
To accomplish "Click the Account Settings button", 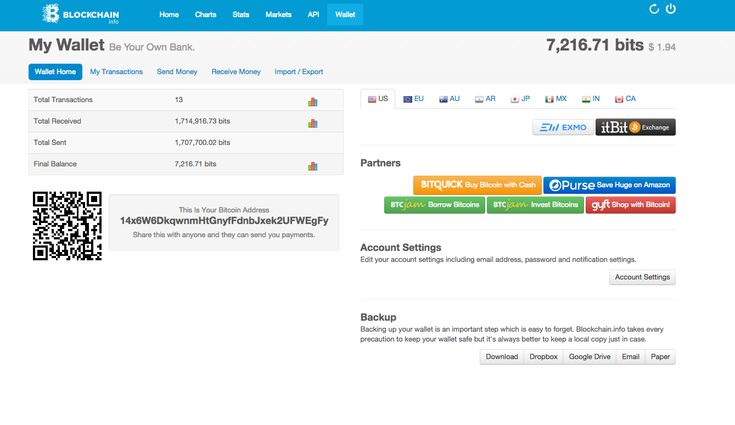I will [x=642, y=277].
